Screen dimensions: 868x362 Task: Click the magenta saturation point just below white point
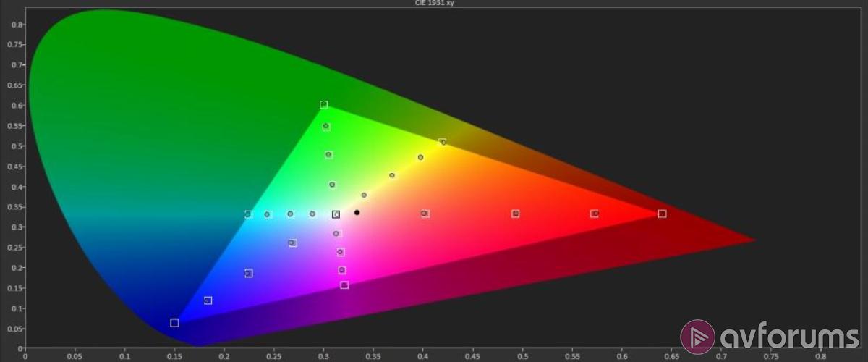click(x=336, y=234)
